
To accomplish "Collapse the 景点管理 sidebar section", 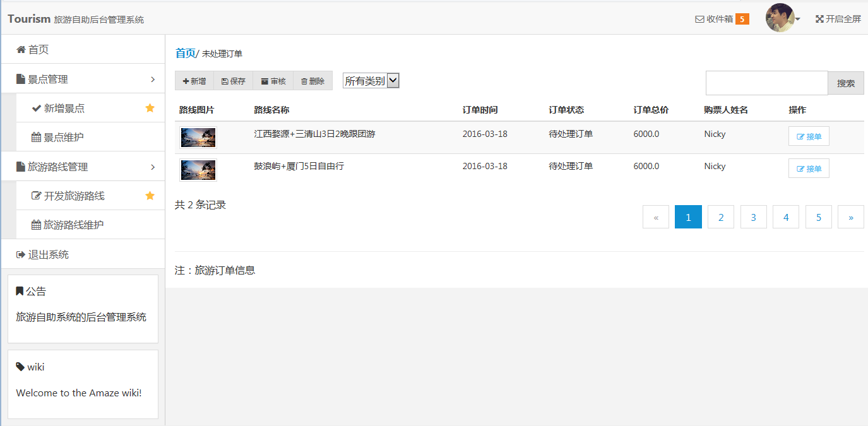I will click(83, 79).
